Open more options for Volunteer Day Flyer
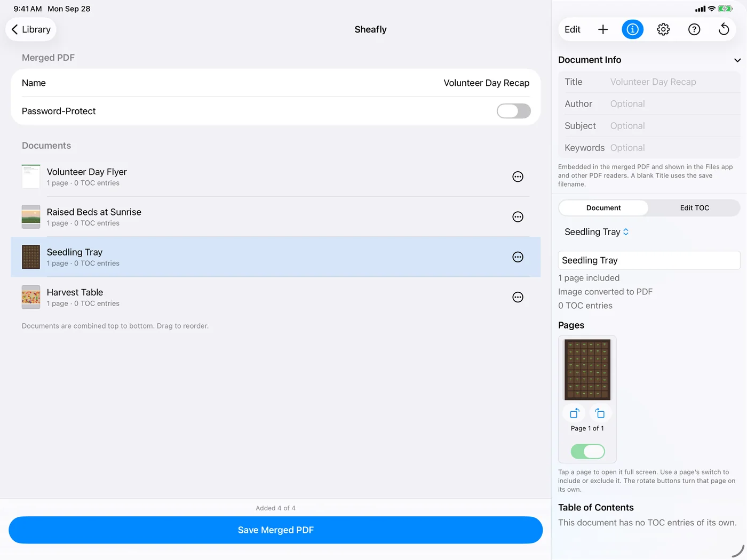The height and width of the screenshot is (560, 747). tap(518, 177)
